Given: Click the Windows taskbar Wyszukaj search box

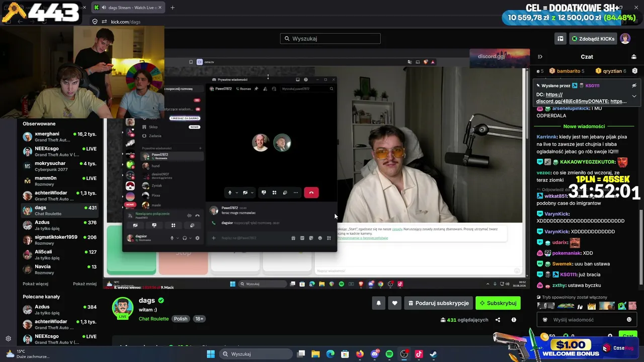Looking at the screenshot, I should coord(256,354).
